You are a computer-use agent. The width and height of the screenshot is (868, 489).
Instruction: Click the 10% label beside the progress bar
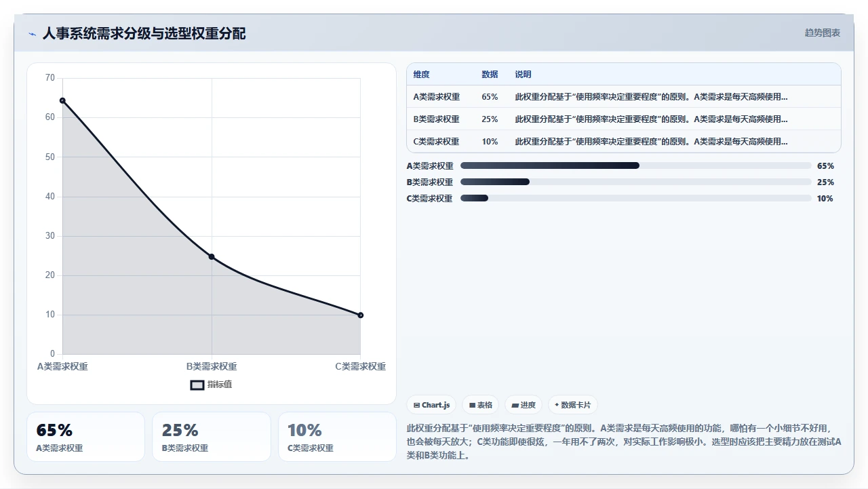(825, 199)
